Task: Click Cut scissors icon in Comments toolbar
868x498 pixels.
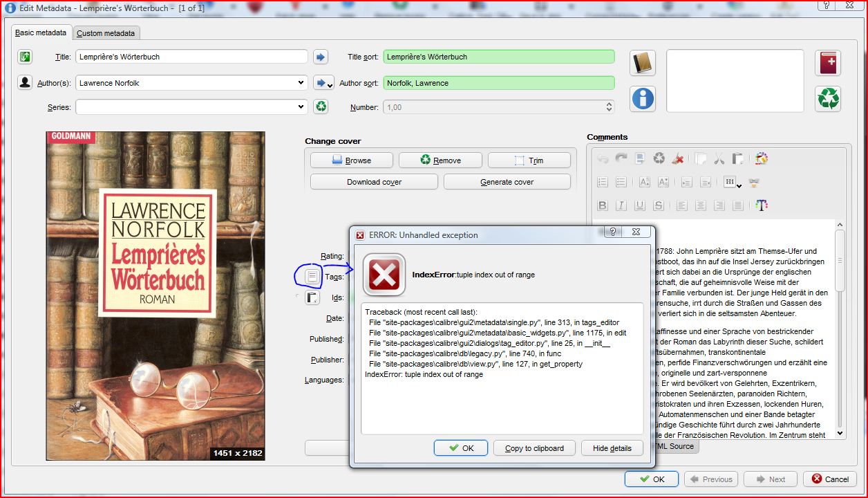Action: 719,159
